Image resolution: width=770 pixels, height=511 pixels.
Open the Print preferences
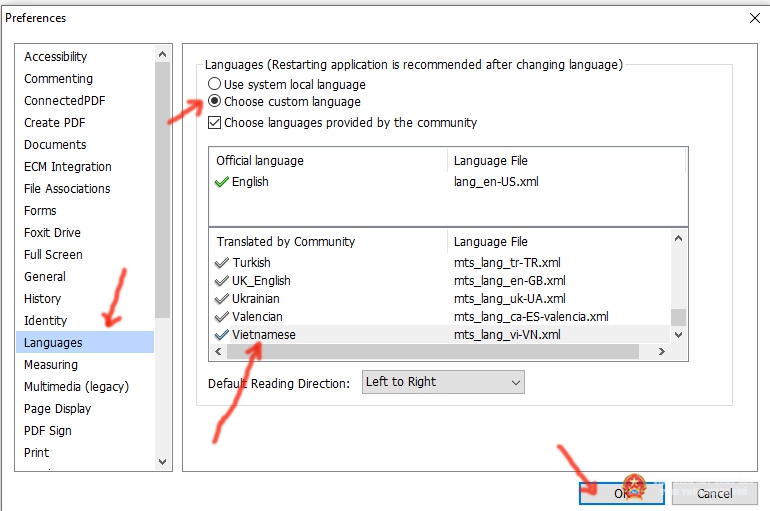(37, 453)
